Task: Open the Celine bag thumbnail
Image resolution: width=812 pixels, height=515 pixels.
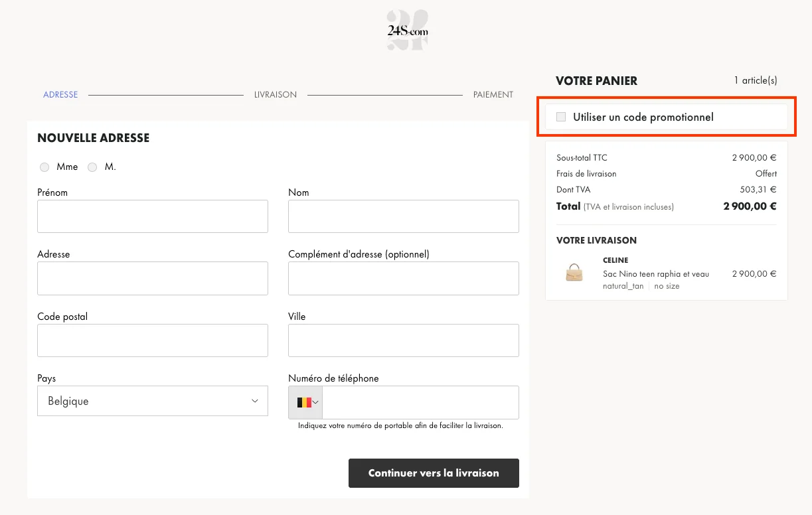Action: point(574,273)
